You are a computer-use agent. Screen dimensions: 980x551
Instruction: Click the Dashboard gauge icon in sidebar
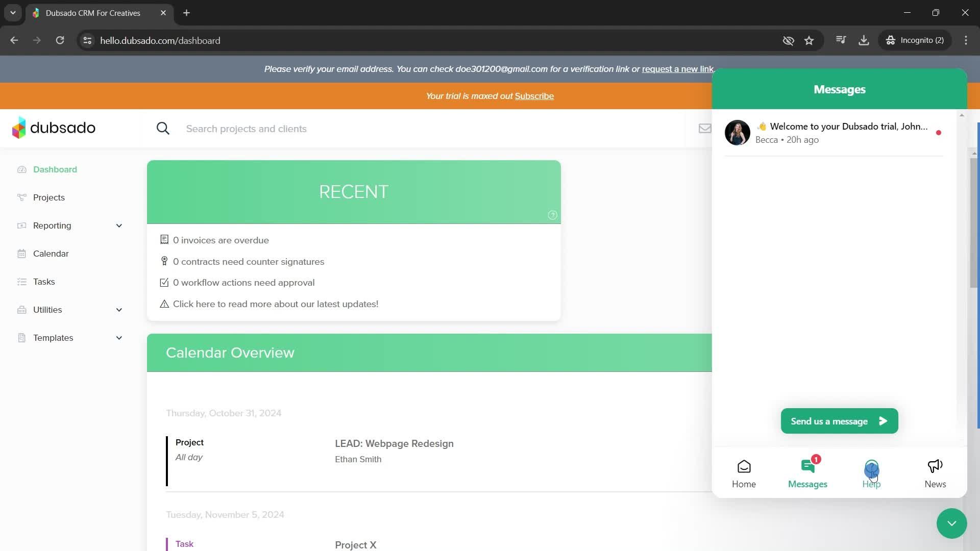click(21, 169)
